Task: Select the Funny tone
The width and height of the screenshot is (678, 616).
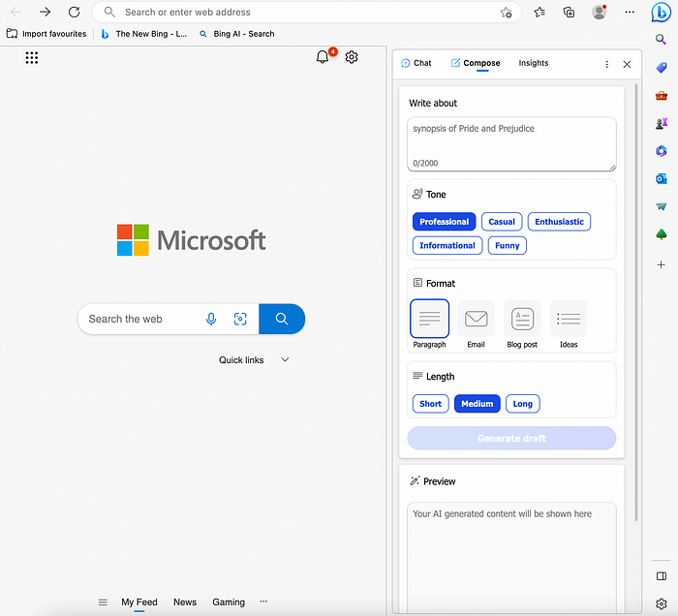Action: (x=507, y=246)
